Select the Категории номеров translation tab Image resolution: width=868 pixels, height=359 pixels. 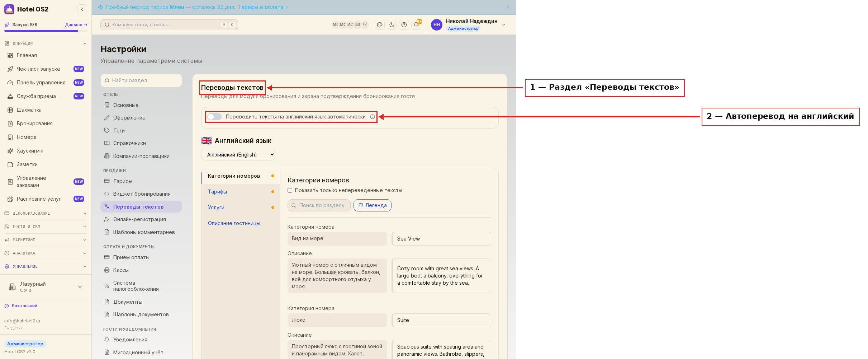coord(241,176)
